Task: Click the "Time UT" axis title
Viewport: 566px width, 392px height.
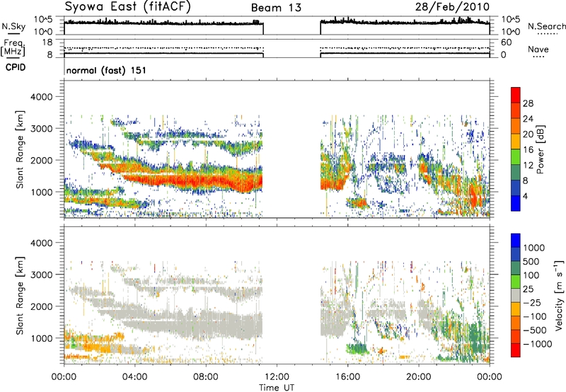Action: click(277, 388)
